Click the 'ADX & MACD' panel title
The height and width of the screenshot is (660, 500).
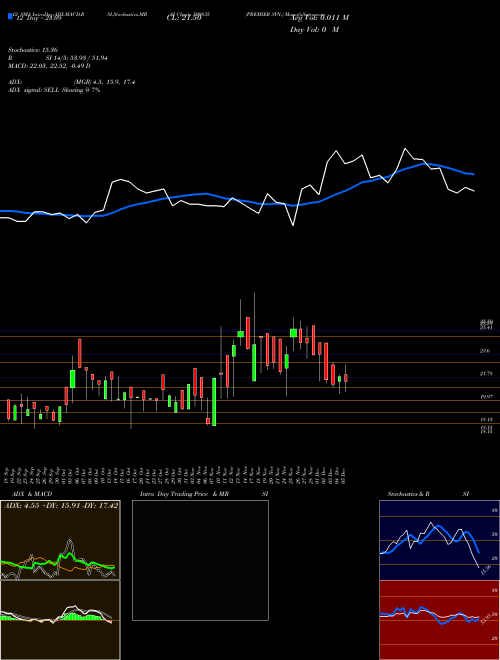pos(32,494)
